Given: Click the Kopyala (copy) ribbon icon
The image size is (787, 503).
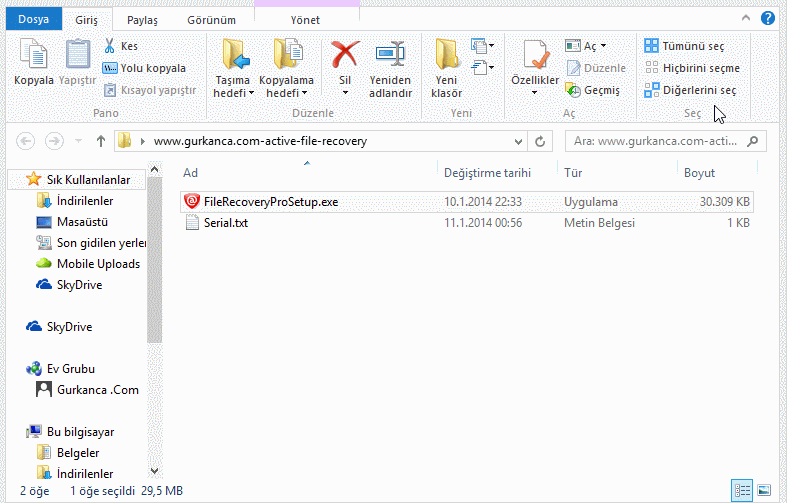Looking at the screenshot, I should click(x=34, y=54).
